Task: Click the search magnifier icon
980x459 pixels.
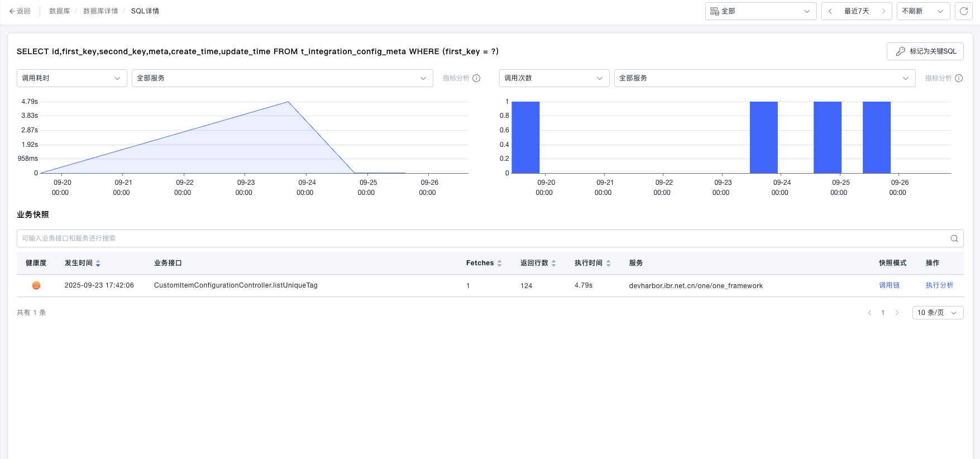Action: [954, 238]
